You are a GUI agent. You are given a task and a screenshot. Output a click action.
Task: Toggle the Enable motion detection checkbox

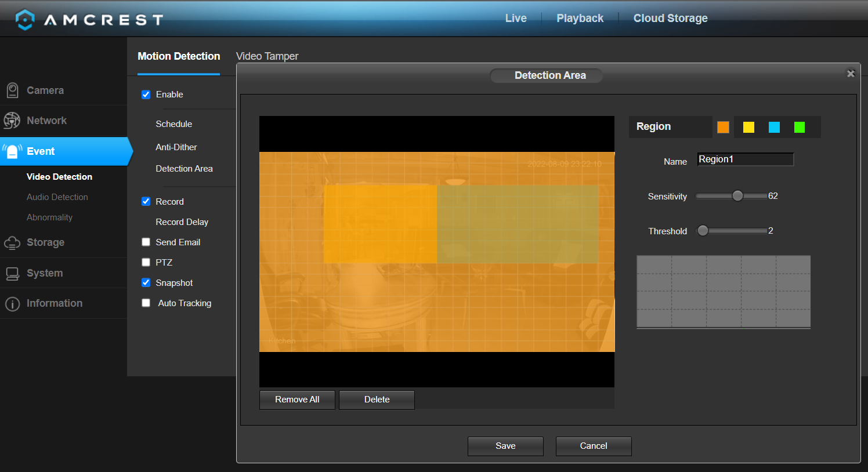point(146,95)
